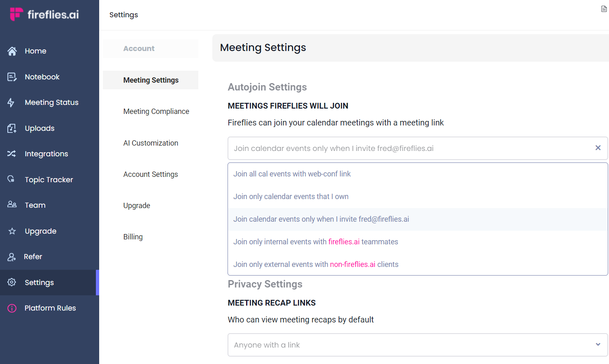The height and width of the screenshot is (364, 609).
Task: Open Platform Rules
Action: click(49, 308)
